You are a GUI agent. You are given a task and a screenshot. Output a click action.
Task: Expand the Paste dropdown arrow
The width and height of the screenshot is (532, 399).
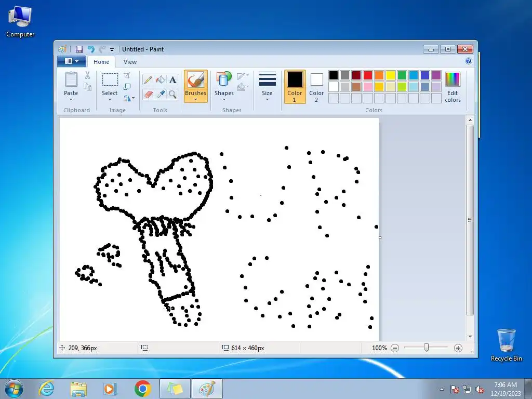pos(71,99)
